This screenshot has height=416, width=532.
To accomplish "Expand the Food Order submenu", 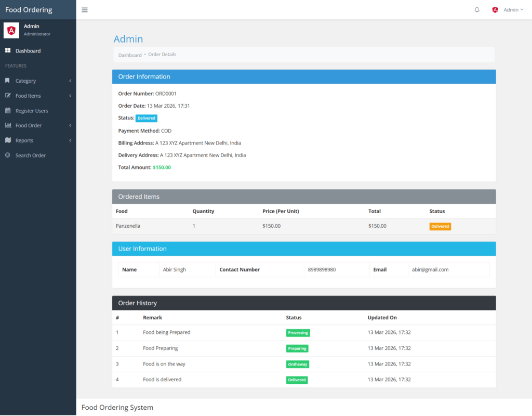I will tap(70, 125).
